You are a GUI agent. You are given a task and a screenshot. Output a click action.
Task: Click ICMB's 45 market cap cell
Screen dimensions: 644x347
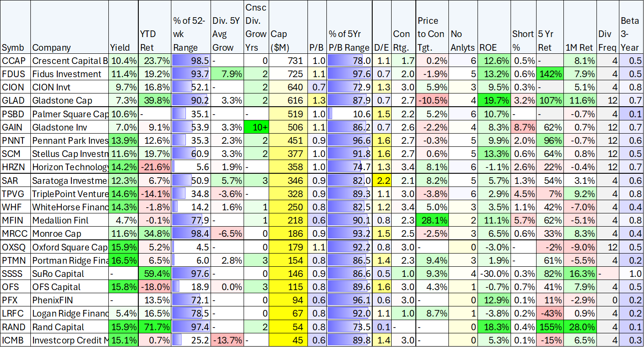click(288, 340)
